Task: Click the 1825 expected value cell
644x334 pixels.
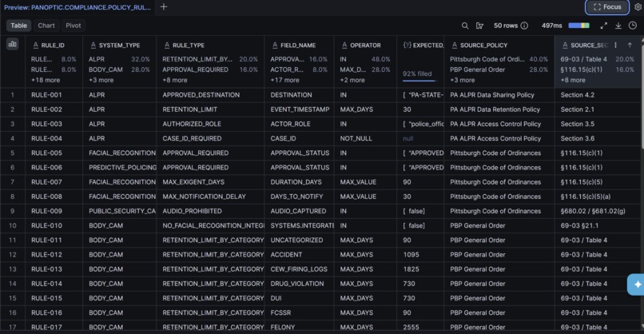Action: (420, 269)
